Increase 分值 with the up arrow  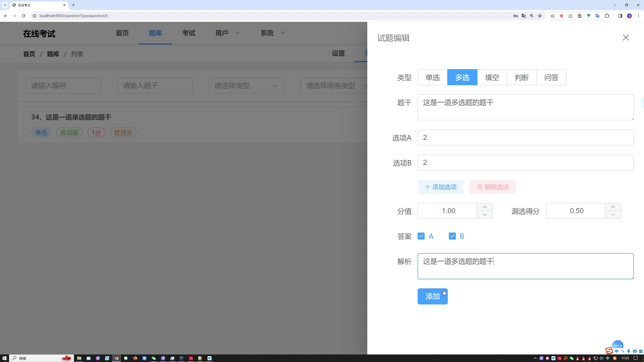[x=485, y=207]
